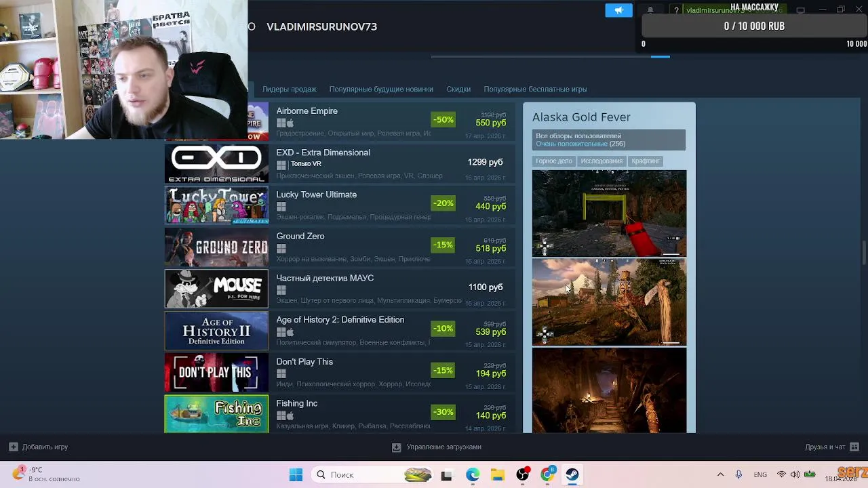Switch to the Популярные бесплатные игры tab
This screenshot has width=868, height=488.
point(535,89)
